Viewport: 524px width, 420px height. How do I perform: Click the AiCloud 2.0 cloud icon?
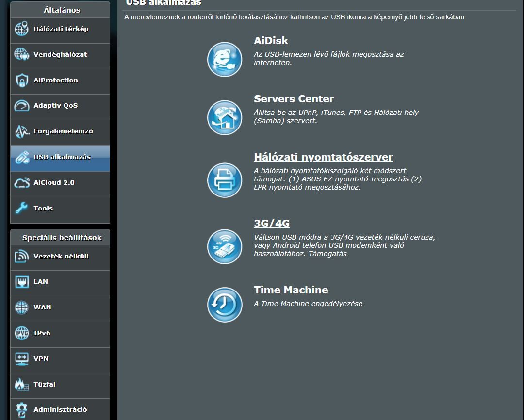tap(22, 183)
